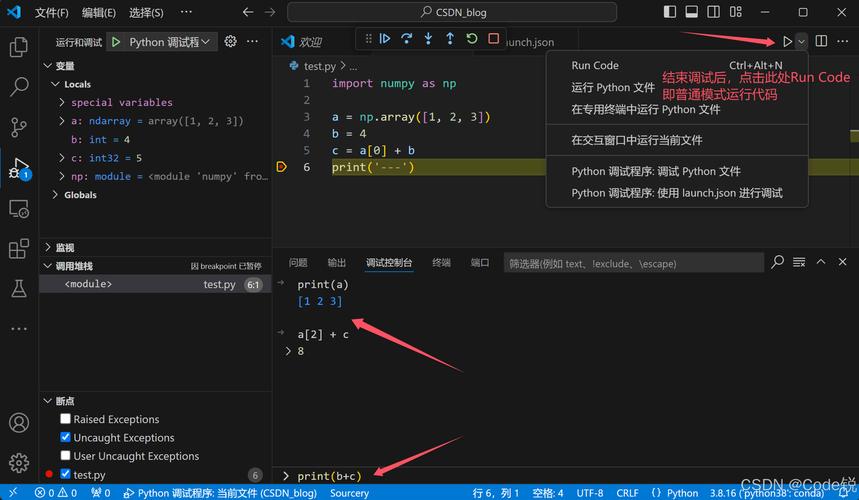Open the Explorer view in activity bar
This screenshot has height=500, width=859.
[x=18, y=47]
